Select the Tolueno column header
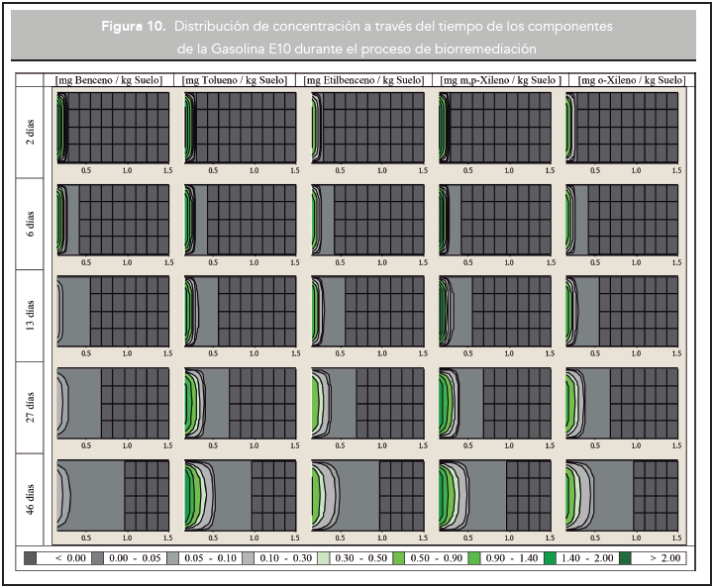The width and height of the screenshot is (713, 588). point(237,79)
